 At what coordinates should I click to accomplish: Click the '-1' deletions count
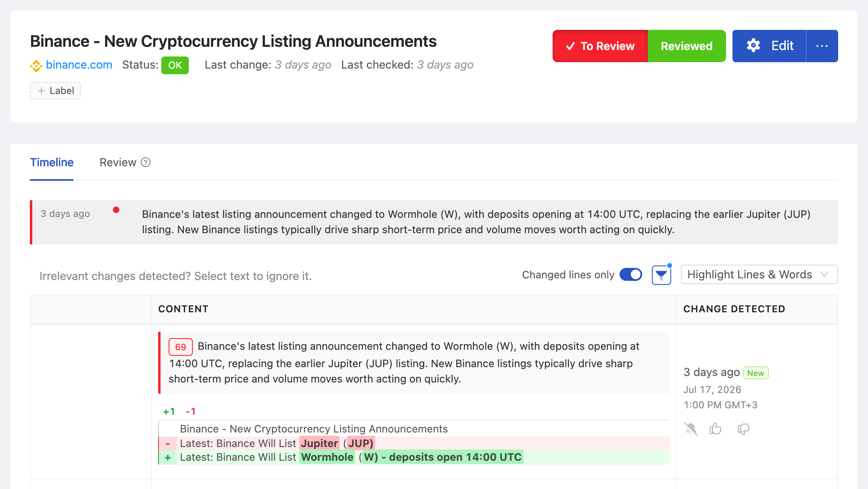(x=191, y=412)
